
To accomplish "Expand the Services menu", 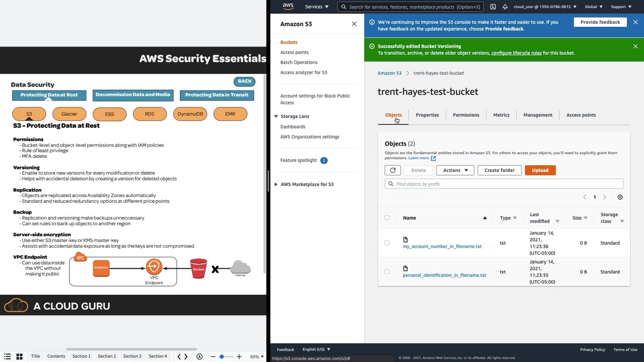I will point(316,7).
